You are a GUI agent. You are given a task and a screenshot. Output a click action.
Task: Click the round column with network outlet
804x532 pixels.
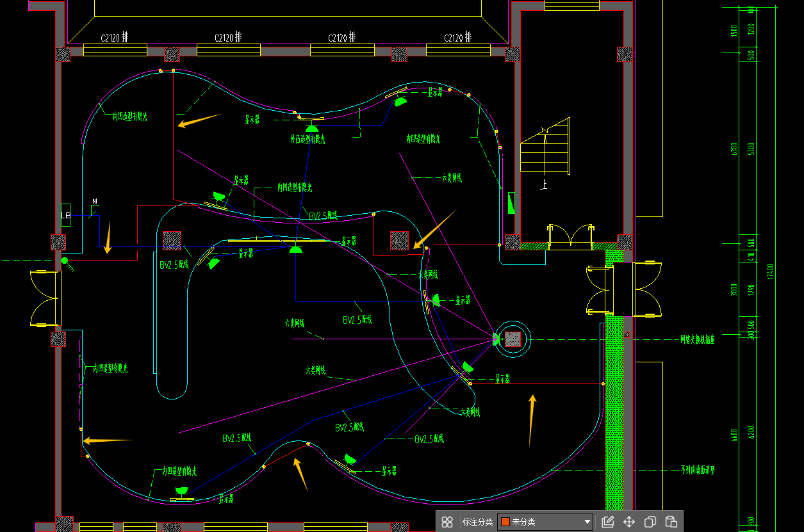tap(513, 339)
